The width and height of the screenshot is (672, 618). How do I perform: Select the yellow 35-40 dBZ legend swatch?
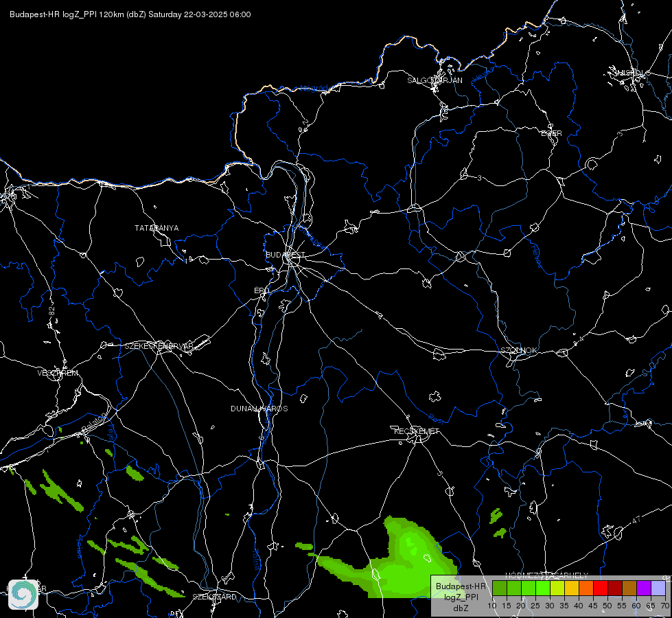click(x=572, y=588)
